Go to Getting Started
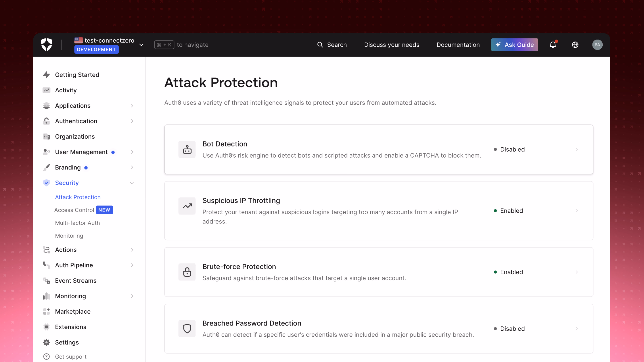This screenshot has width=644, height=362. click(x=77, y=75)
